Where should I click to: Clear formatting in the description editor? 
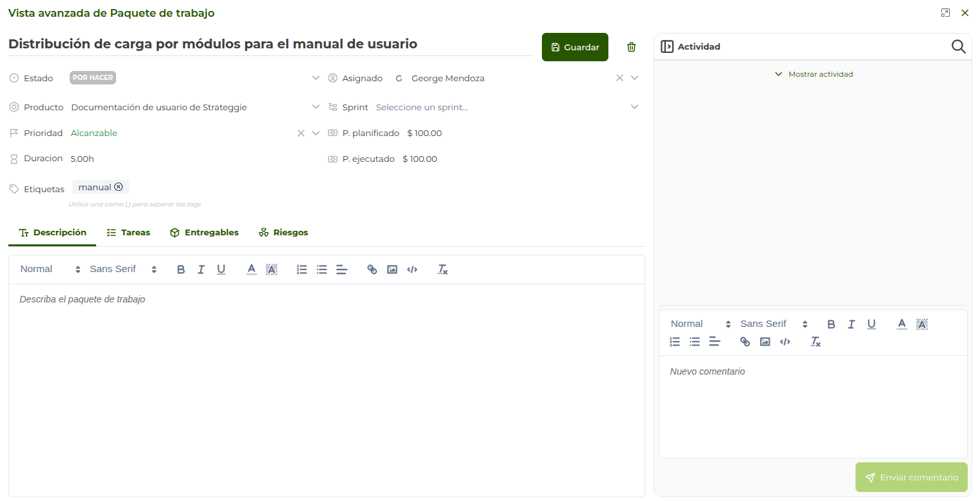click(442, 270)
